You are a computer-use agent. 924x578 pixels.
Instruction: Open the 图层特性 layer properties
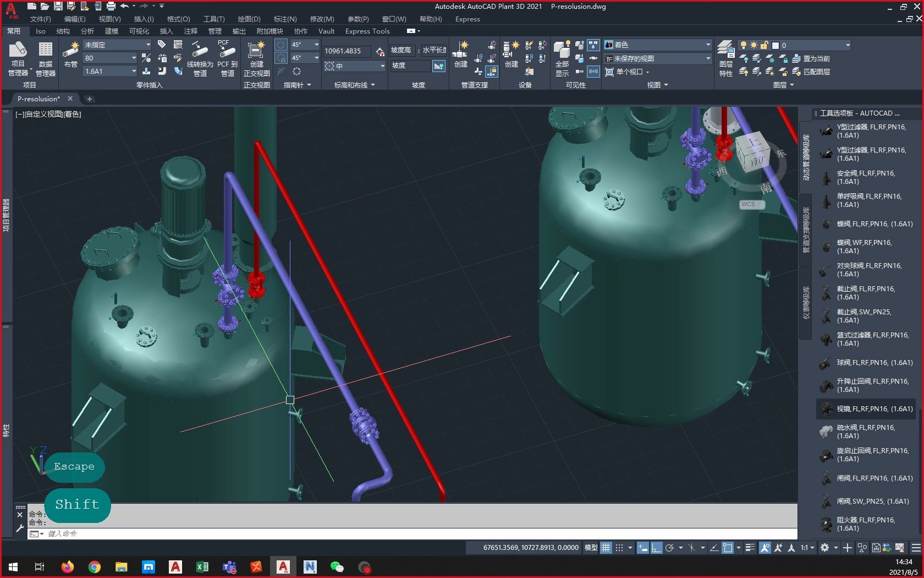pos(726,58)
